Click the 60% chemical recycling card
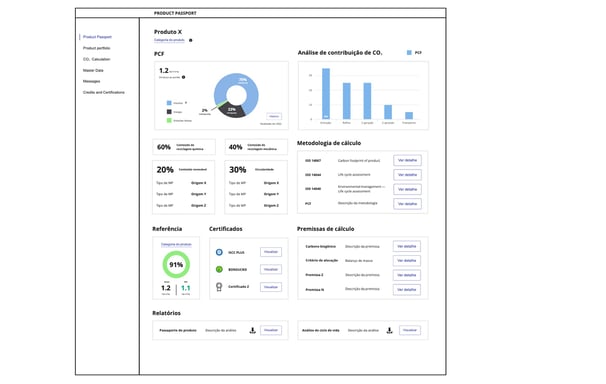 pyautogui.click(x=184, y=147)
